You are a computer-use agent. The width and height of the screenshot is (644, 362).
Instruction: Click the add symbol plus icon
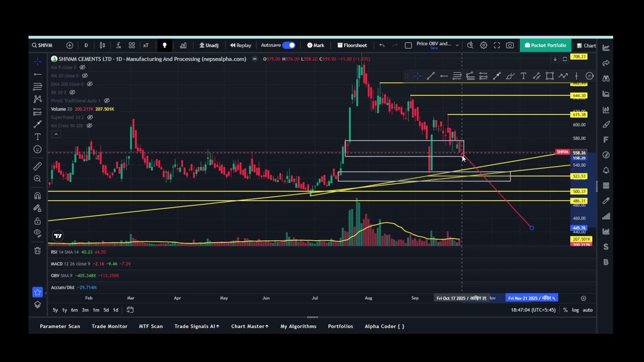[69, 45]
